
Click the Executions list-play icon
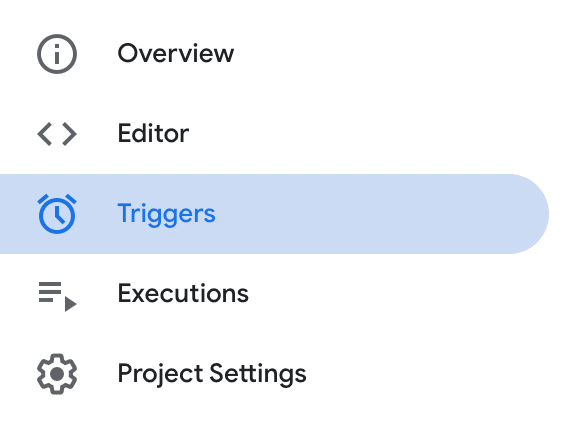57,296
